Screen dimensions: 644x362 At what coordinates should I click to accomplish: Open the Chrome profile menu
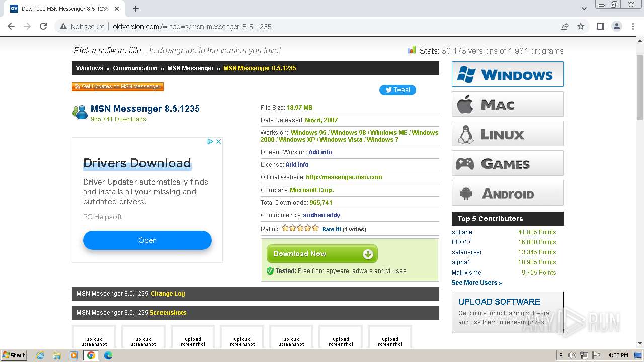(616, 26)
